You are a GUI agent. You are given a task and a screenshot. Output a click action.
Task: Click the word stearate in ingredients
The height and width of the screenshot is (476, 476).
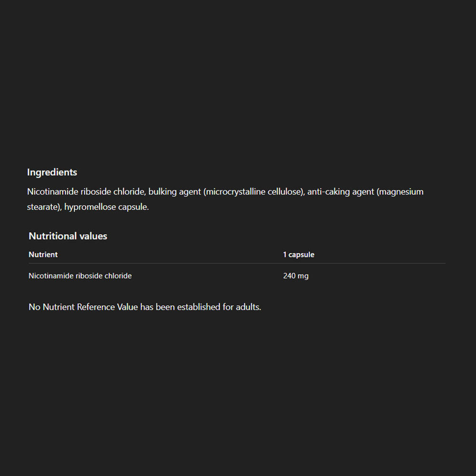[42, 207]
